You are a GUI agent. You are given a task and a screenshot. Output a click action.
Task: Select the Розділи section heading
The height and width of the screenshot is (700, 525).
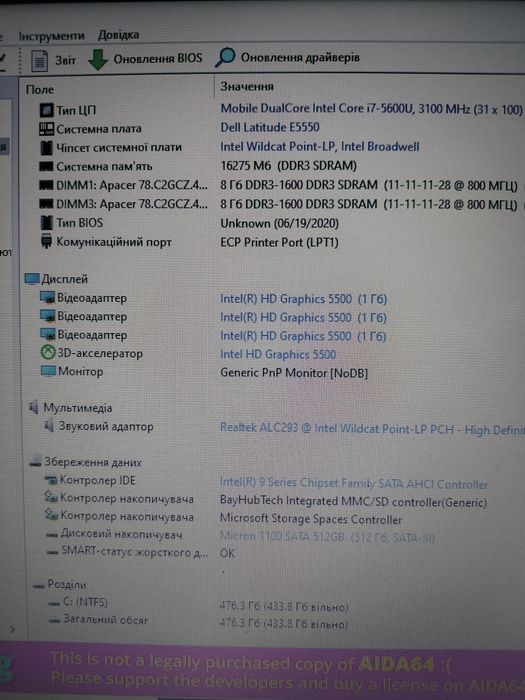point(67,584)
